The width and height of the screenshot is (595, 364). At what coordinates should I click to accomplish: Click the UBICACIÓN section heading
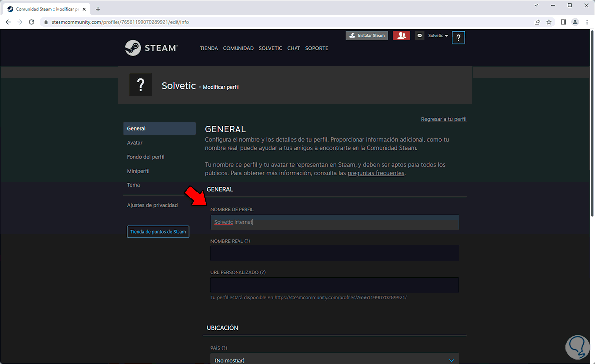[222, 328]
